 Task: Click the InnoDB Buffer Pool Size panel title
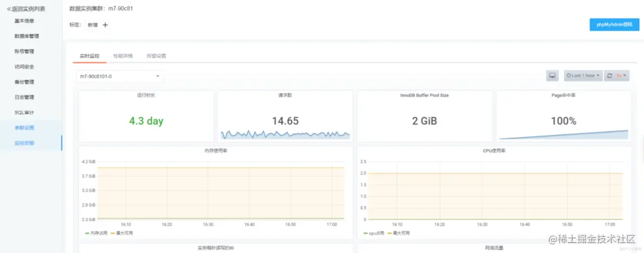(x=424, y=95)
